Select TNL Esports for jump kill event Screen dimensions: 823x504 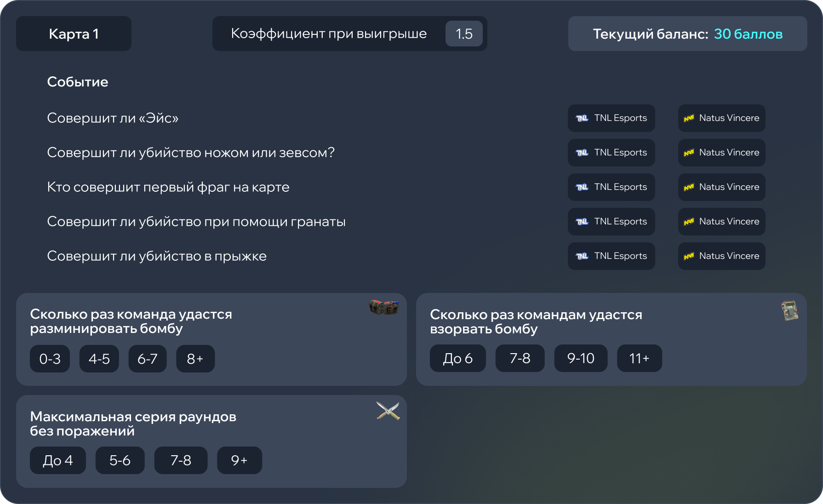[x=611, y=256]
